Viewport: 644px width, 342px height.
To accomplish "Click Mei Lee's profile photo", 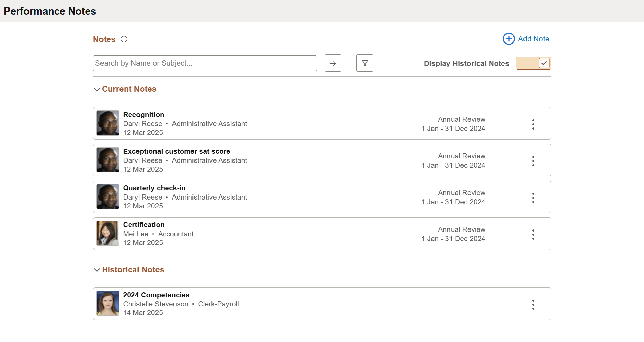I will click(x=108, y=233).
